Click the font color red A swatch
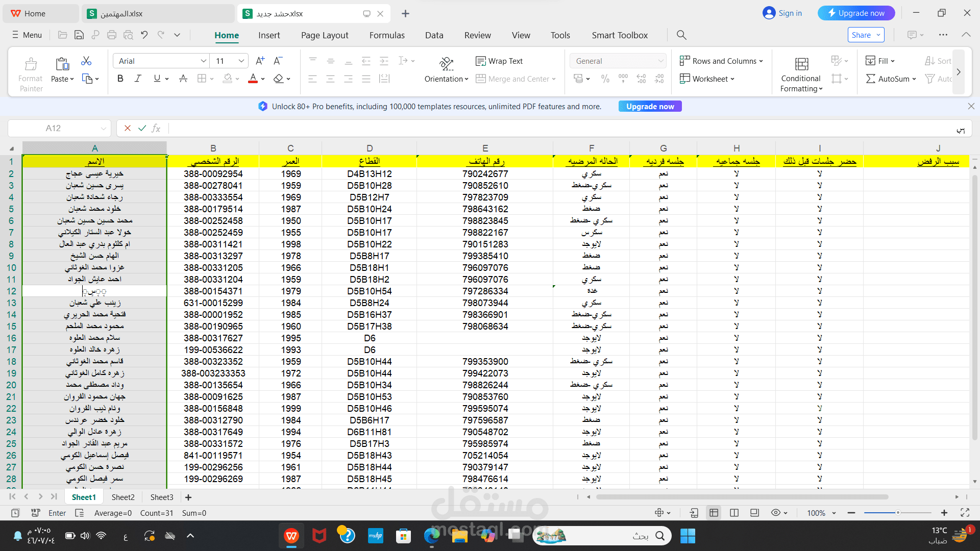The width and height of the screenshot is (980, 551). pyautogui.click(x=253, y=79)
